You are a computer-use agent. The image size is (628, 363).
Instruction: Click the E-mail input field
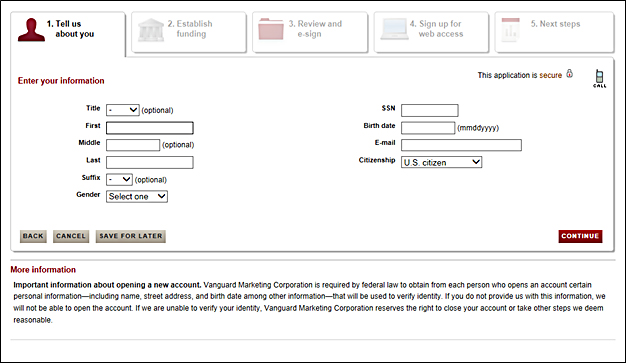[x=461, y=145]
